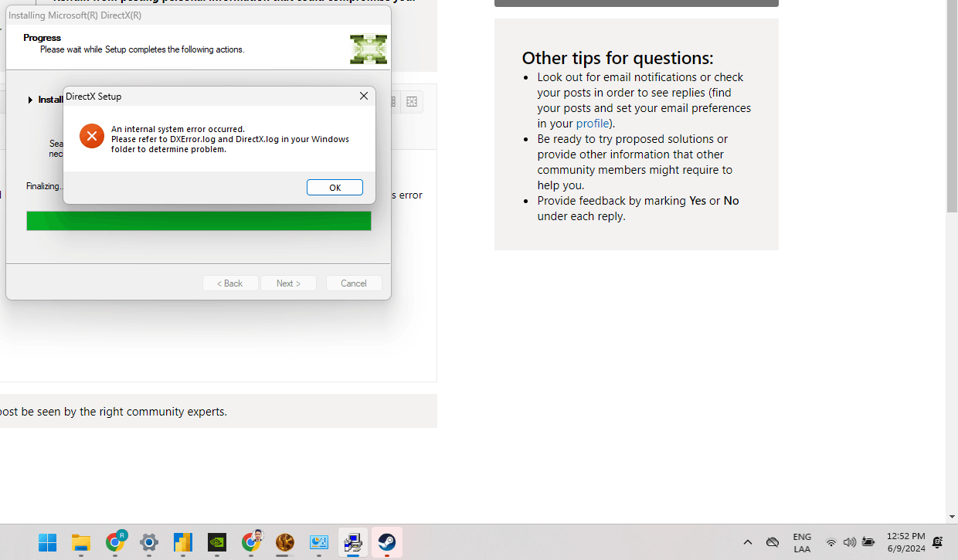
Task: Click the ENG LAA language indicator
Action: [x=802, y=543]
